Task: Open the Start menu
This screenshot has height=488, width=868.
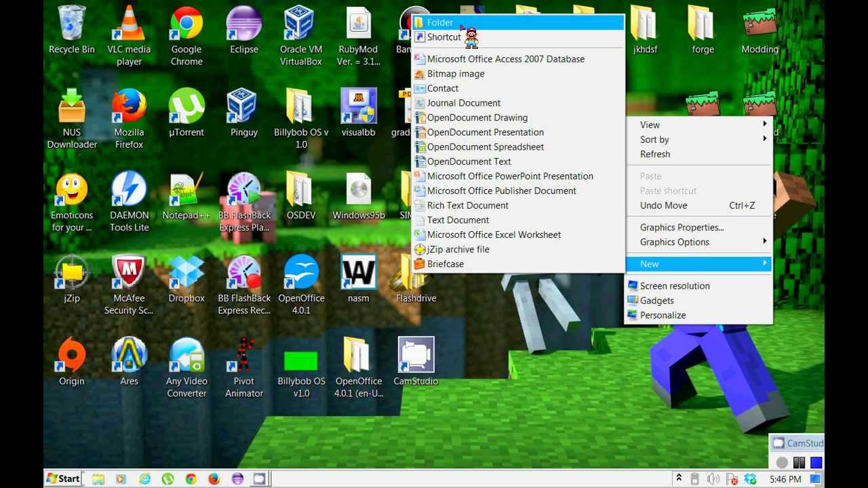Action: tap(63, 479)
